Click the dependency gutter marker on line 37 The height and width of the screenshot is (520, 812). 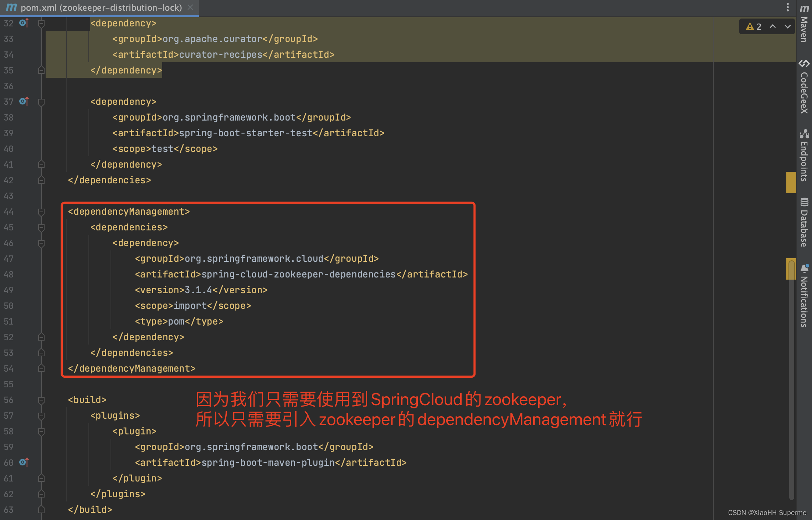click(x=24, y=101)
